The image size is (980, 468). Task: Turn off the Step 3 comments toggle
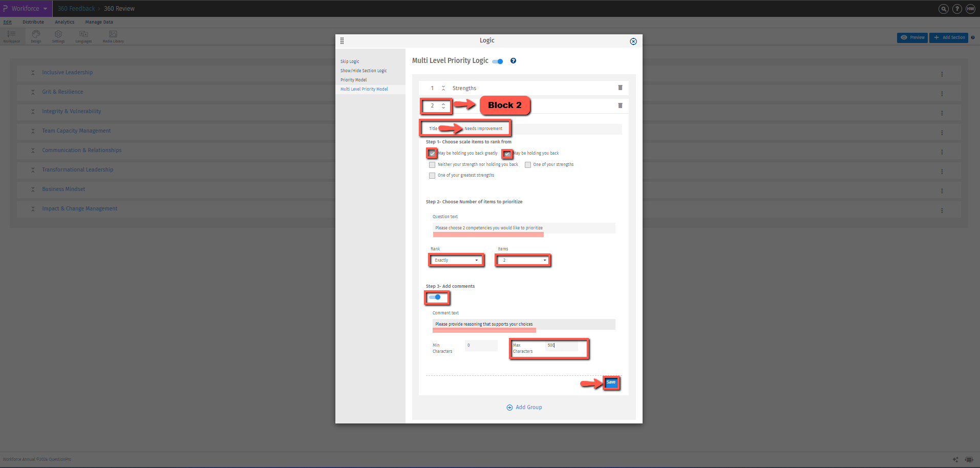coord(436,297)
